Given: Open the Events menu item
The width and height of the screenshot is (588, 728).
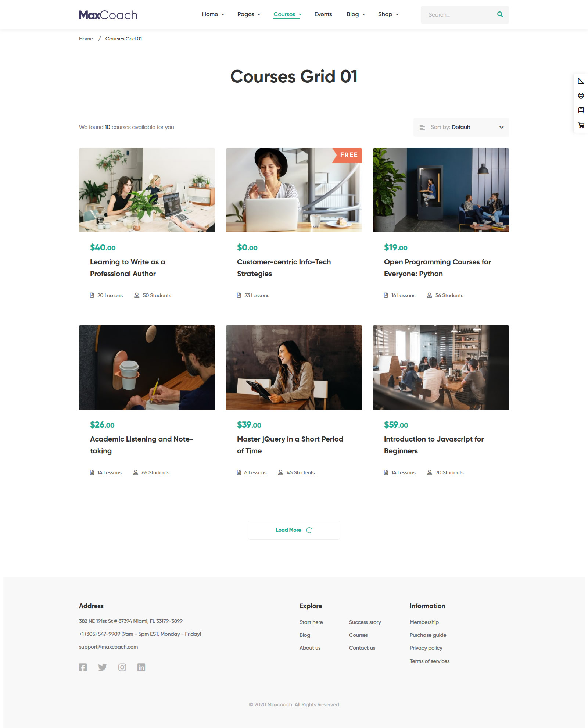Looking at the screenshot, I should point(323,14).
